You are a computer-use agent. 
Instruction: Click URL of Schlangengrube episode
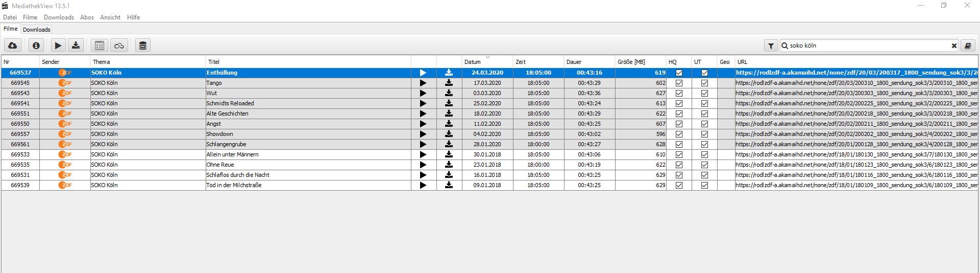tap(856, 144)
